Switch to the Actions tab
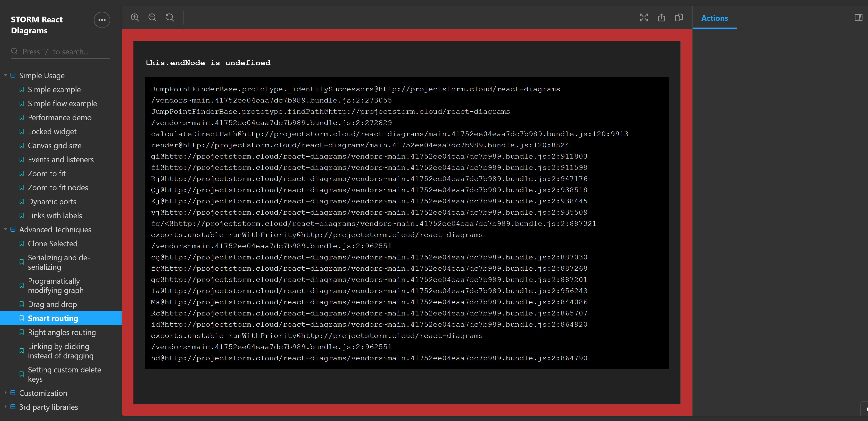This screenshot has width=868, height=421. click(x=714, y=18)
